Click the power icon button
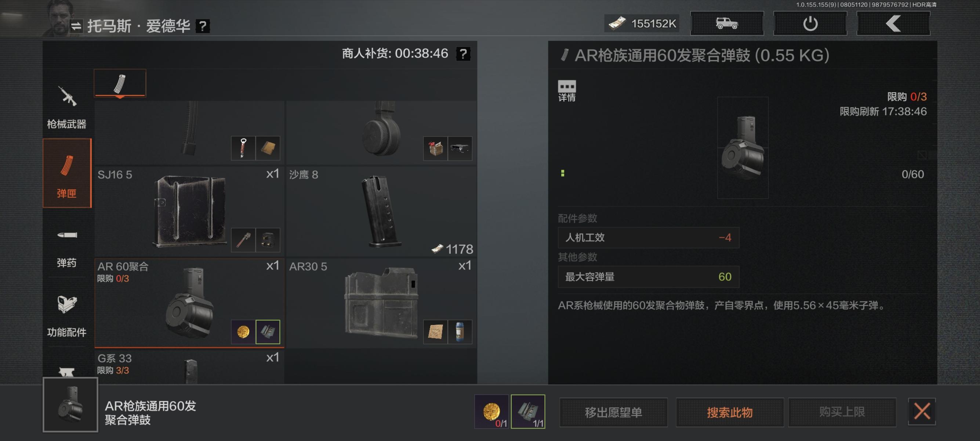The height and width of the screenshot is (441, 980). point(810,24)
